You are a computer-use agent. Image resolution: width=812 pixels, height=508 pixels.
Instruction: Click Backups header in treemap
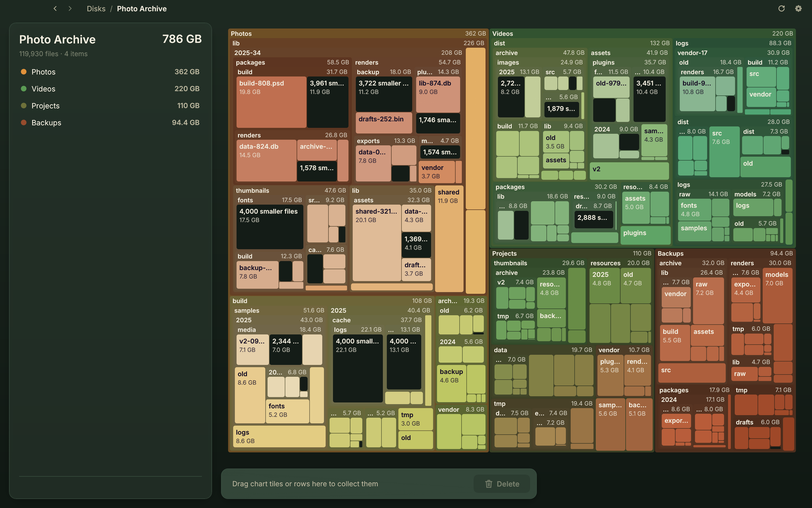tap(725, 253)
